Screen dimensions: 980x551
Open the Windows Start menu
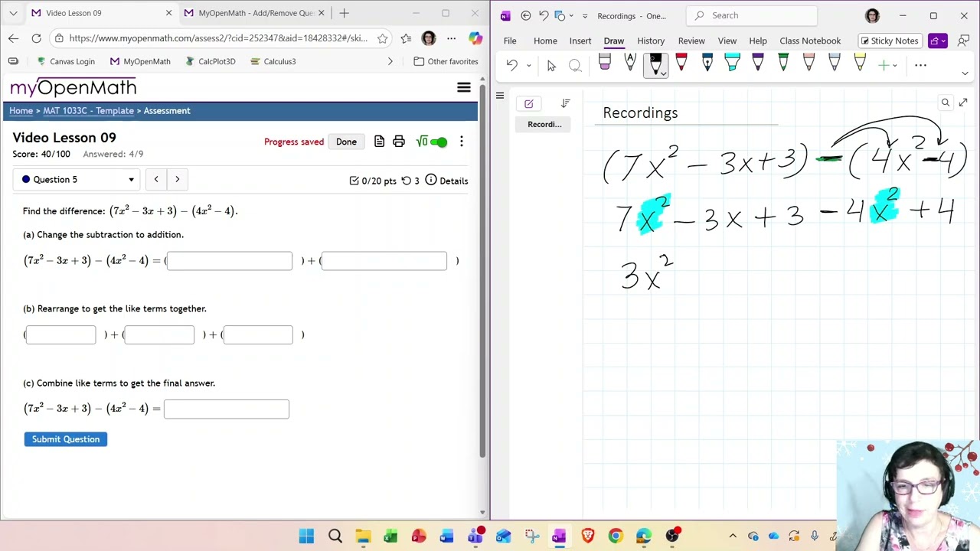pyautogui.click(x=306, y=536)
